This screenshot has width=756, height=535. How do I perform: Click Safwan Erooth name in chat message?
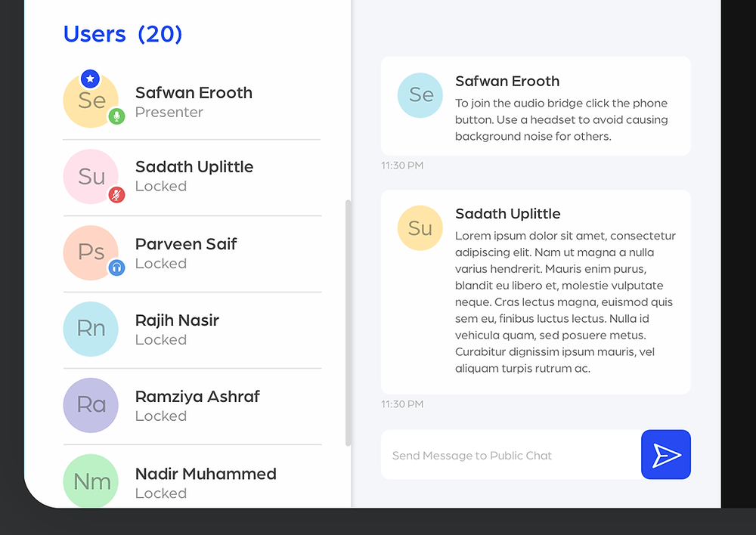tap(507, 81)
